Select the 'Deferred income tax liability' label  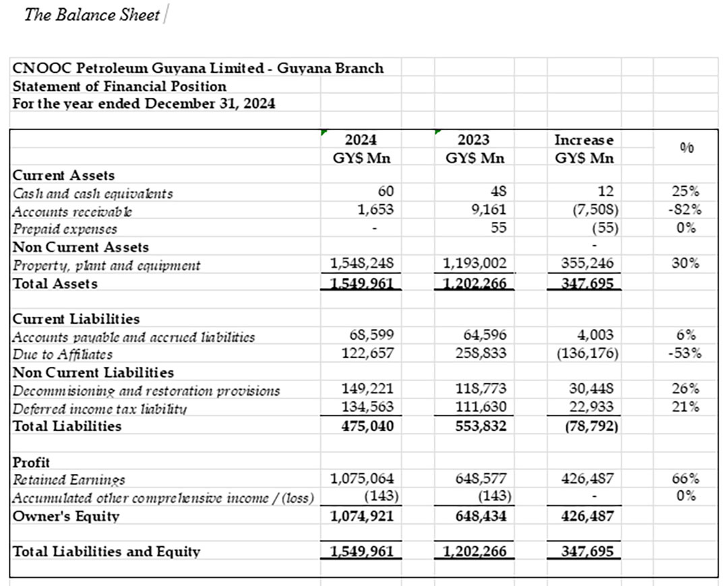99,409
